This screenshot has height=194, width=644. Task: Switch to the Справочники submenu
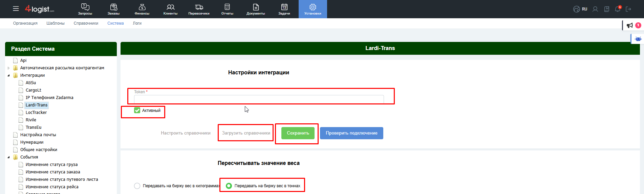point(86,23)
